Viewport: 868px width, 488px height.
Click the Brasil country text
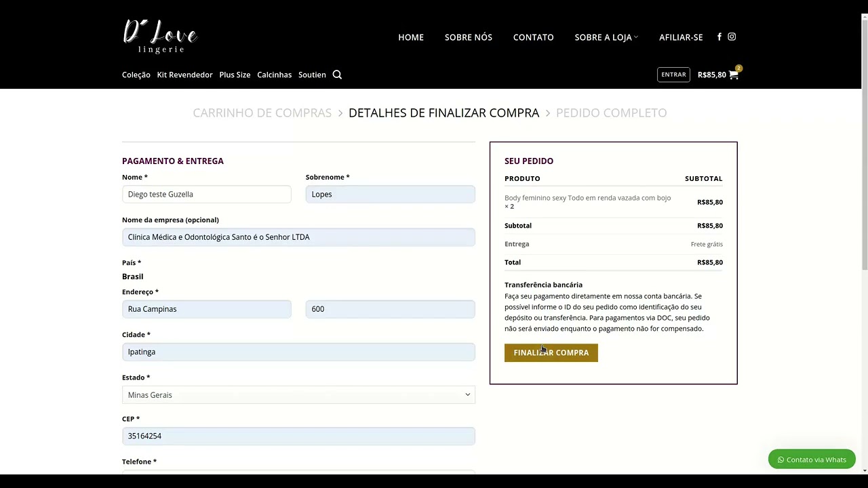[133, 277]
